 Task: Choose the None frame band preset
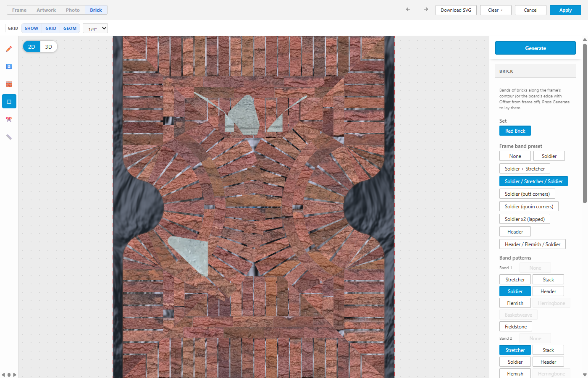515,156
